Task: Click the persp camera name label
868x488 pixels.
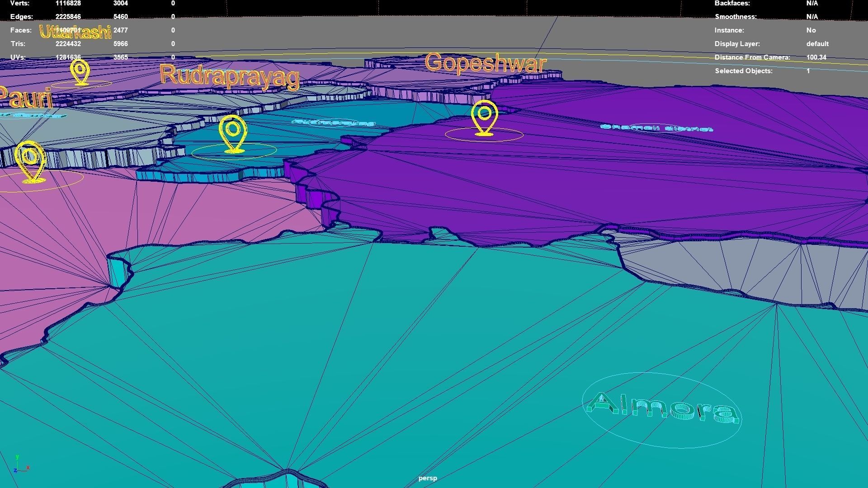Action: [428, 478]
